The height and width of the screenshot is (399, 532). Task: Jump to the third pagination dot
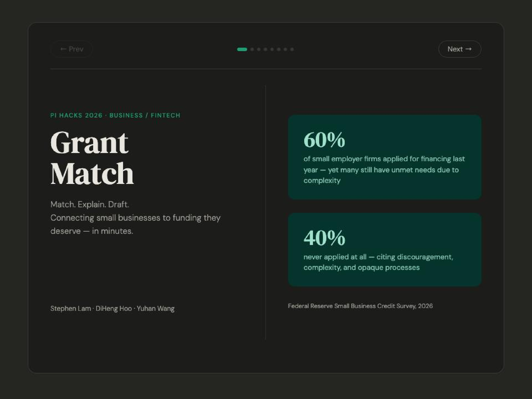259,49
